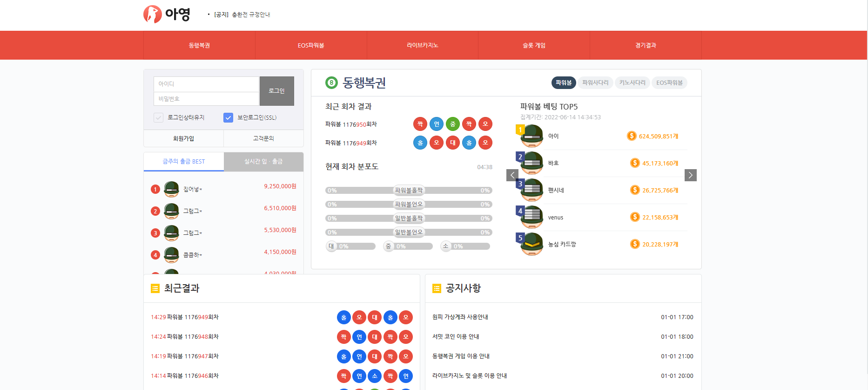Toggle the 보안로그인(SSL) checkbox
868x390 pixels.
[228, 117]
